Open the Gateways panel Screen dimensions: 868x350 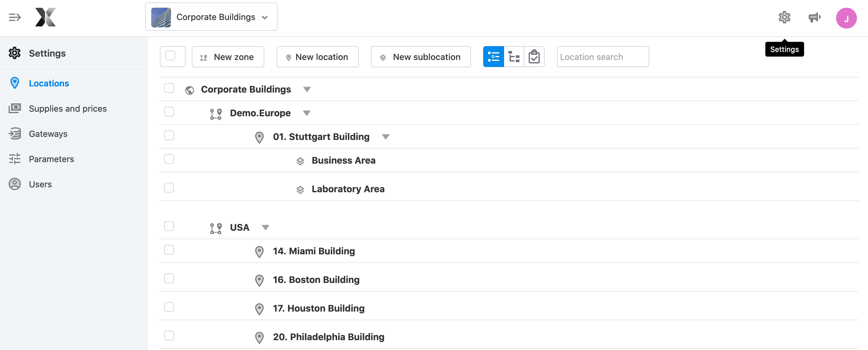coord(48,133)
